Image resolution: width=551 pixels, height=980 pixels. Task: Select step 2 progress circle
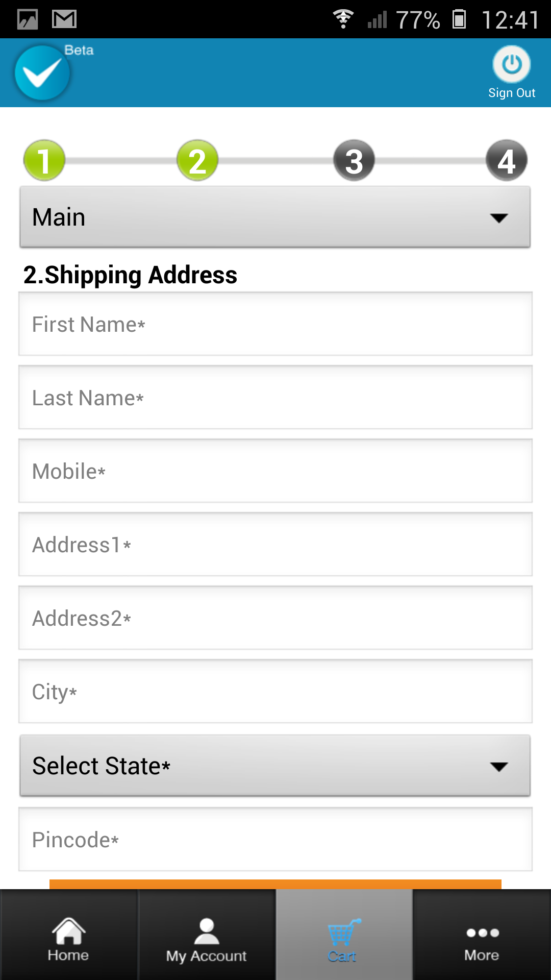pyautogui.click(x=197, y=161)
